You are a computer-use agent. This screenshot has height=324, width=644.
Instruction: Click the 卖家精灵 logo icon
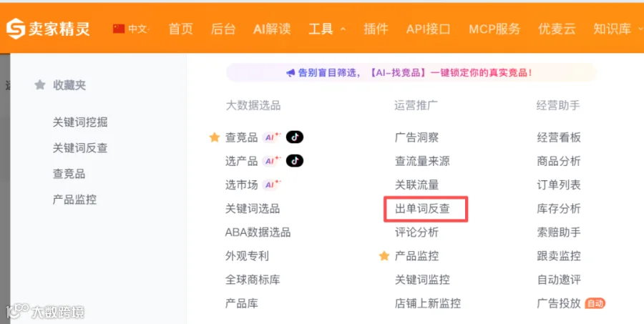[16, 29]
